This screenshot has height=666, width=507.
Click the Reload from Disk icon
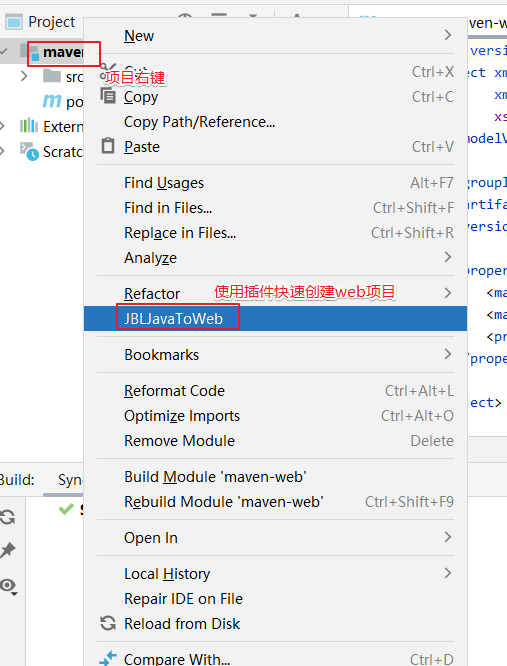(x=108, y=623)
